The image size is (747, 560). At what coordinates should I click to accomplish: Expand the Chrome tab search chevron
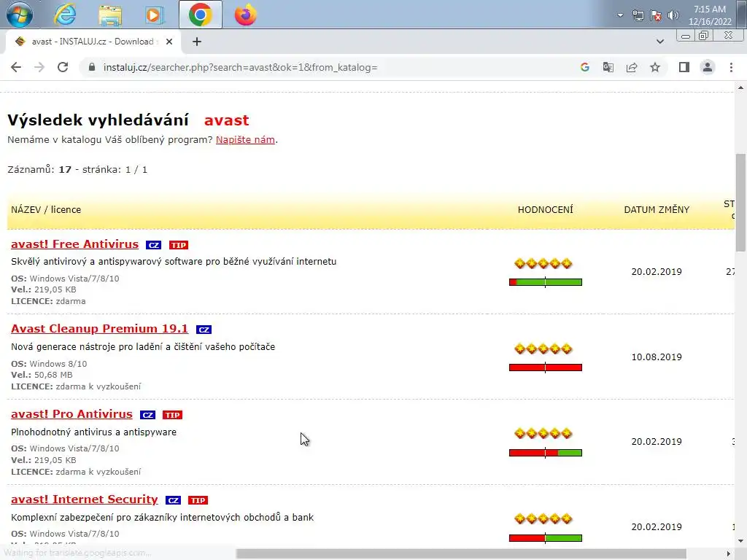[659, 42]
